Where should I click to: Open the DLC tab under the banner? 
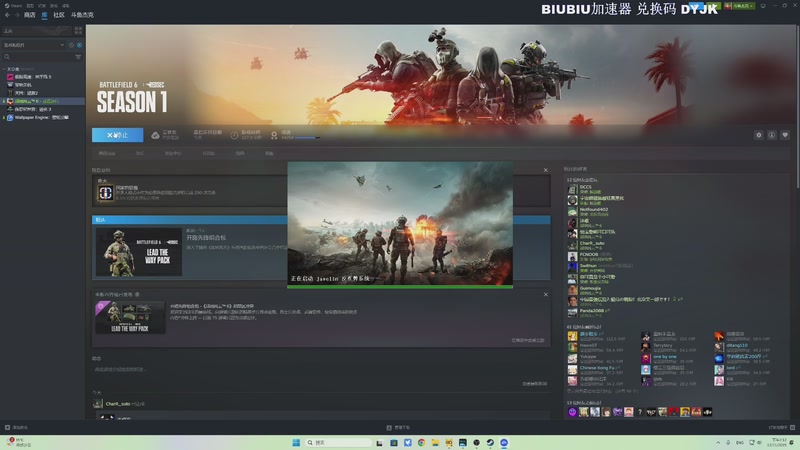(x=140, y=153)
